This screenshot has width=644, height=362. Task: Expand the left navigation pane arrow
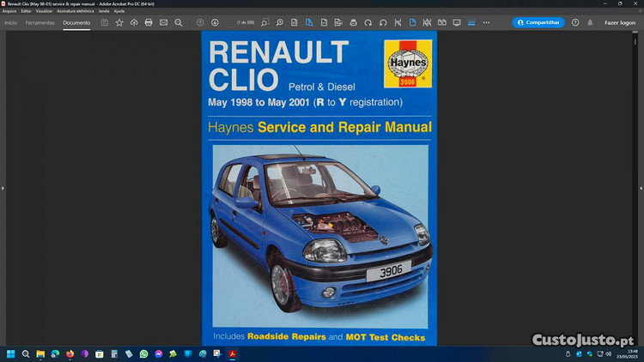3,187
